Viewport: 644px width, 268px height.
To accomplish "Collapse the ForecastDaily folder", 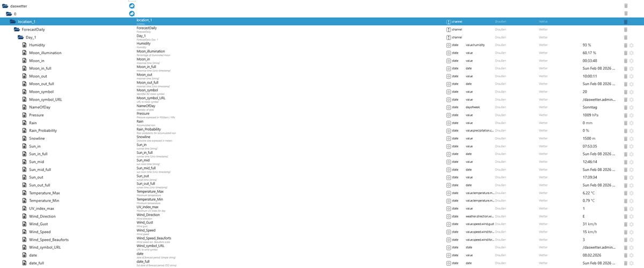I will (17, 29).
